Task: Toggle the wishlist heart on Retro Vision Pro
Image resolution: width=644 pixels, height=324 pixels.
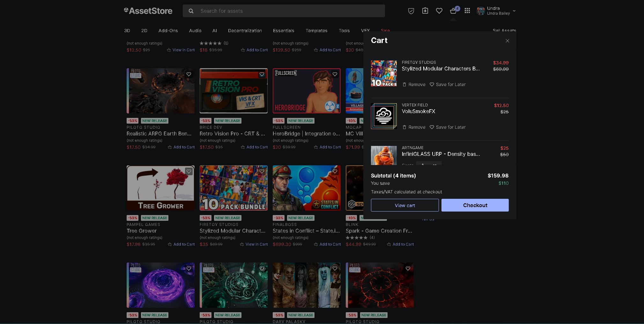Action: (262, 74)
